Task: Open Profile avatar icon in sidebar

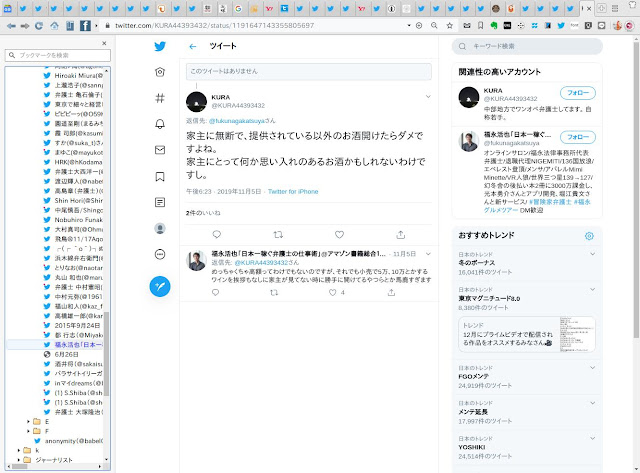Action: point(160,229)
